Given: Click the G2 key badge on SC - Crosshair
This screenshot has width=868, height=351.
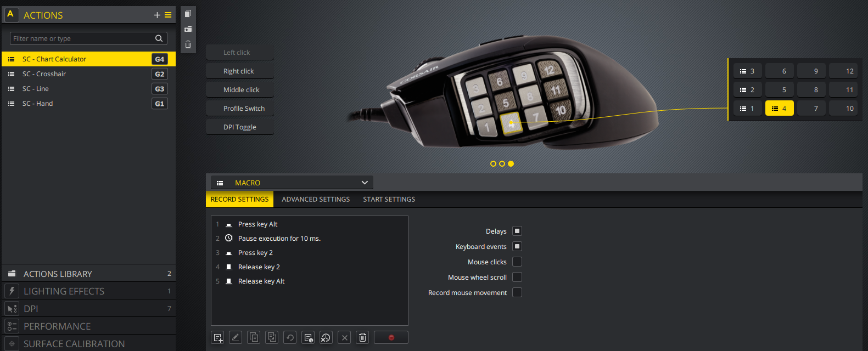Looking at the screenshot, I should point(159,74).
